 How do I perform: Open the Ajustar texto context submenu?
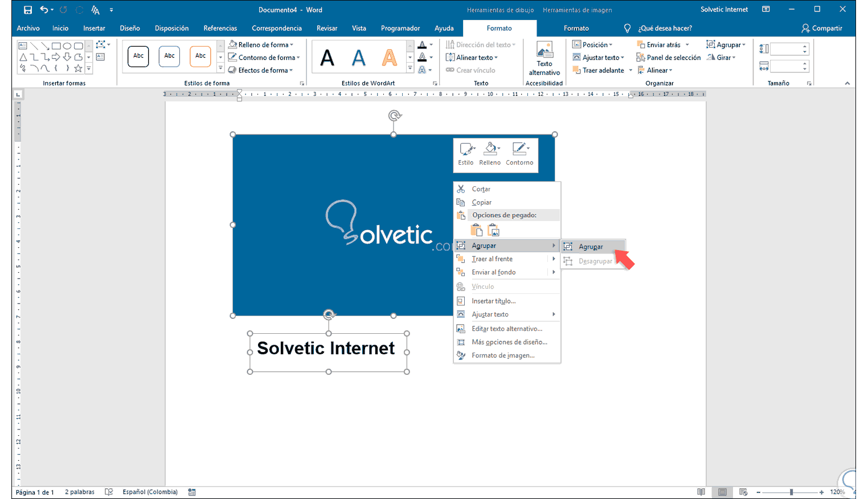click(x=507, y=314)
